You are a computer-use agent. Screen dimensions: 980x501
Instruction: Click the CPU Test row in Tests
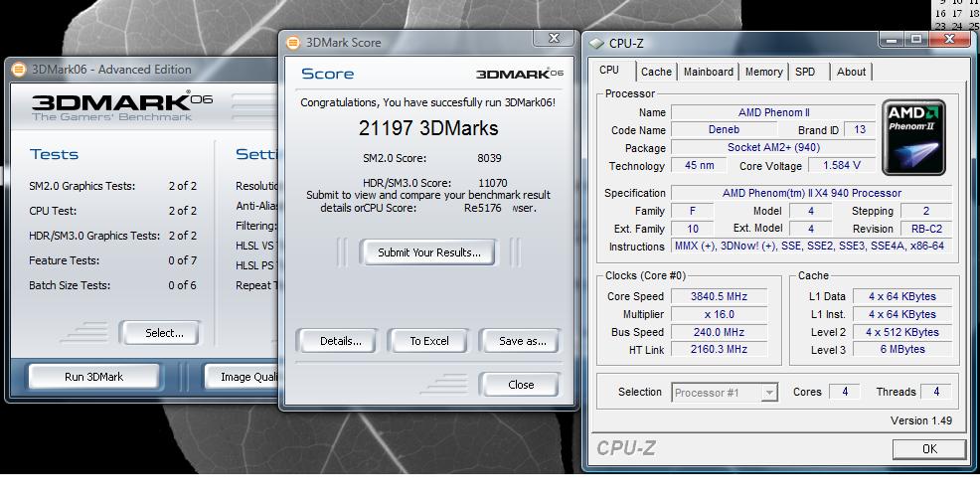(112, 211)
